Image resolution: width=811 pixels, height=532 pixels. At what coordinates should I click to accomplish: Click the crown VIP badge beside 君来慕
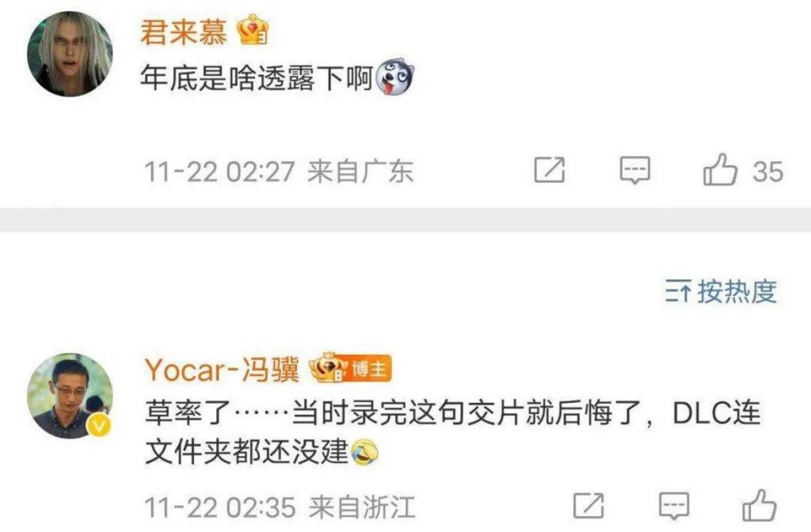tap(253, 30)
